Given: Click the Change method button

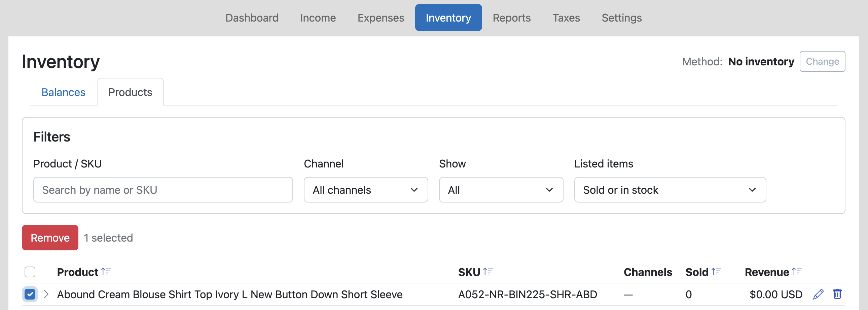Looking at the screenshot, I should (x=822, y=61).
